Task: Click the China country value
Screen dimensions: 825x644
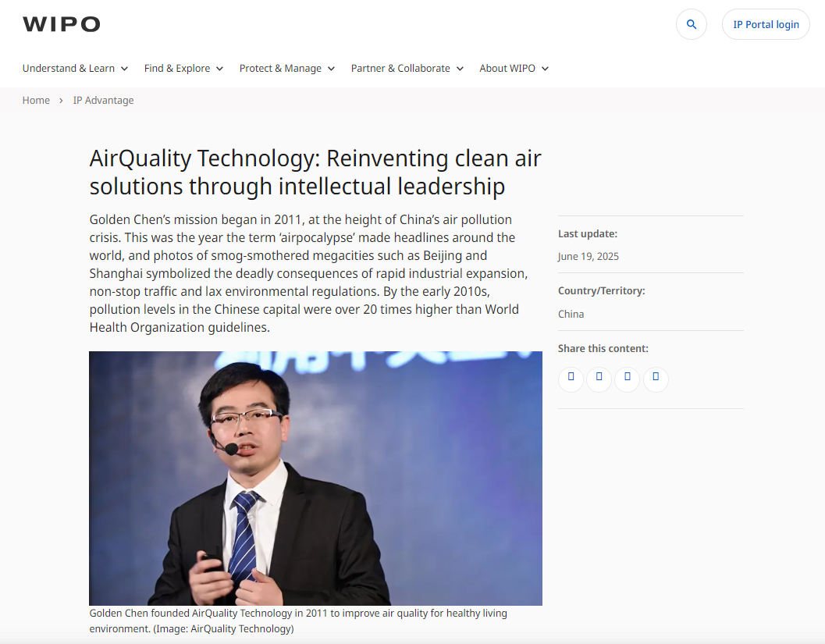Action: click(571, 314)
